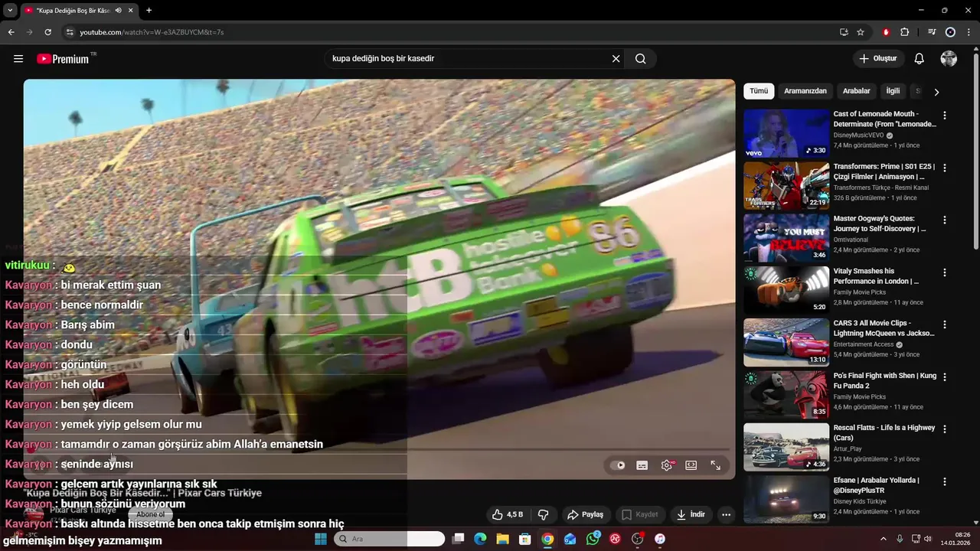This screenshot has width=980, height=551.
Task: Open options for Cast of Lemonade Mouth video
Action: [944, 115]
